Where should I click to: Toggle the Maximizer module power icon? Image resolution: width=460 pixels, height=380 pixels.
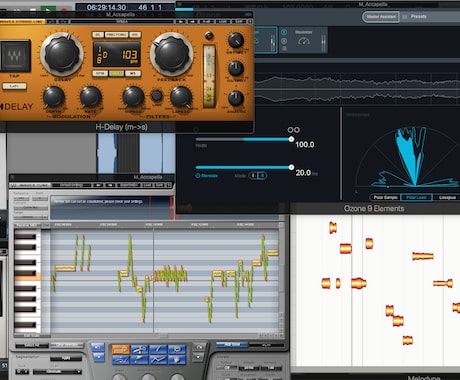(284, 32)
